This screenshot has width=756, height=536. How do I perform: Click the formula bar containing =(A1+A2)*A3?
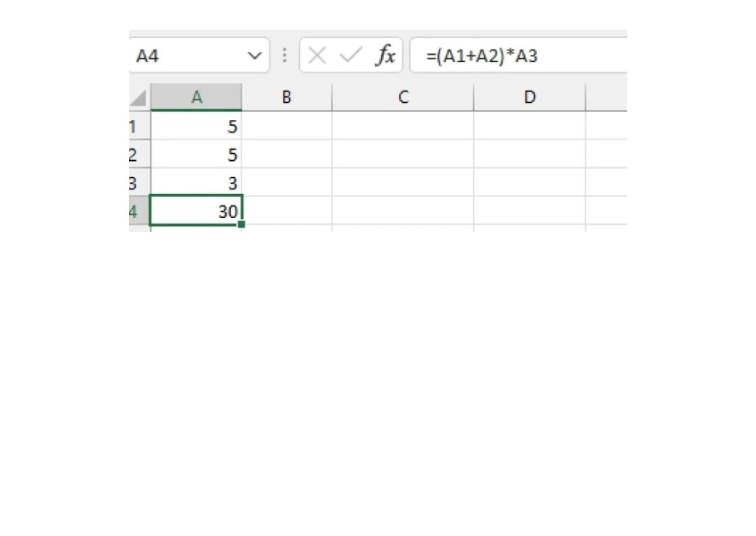coord(518,55)
